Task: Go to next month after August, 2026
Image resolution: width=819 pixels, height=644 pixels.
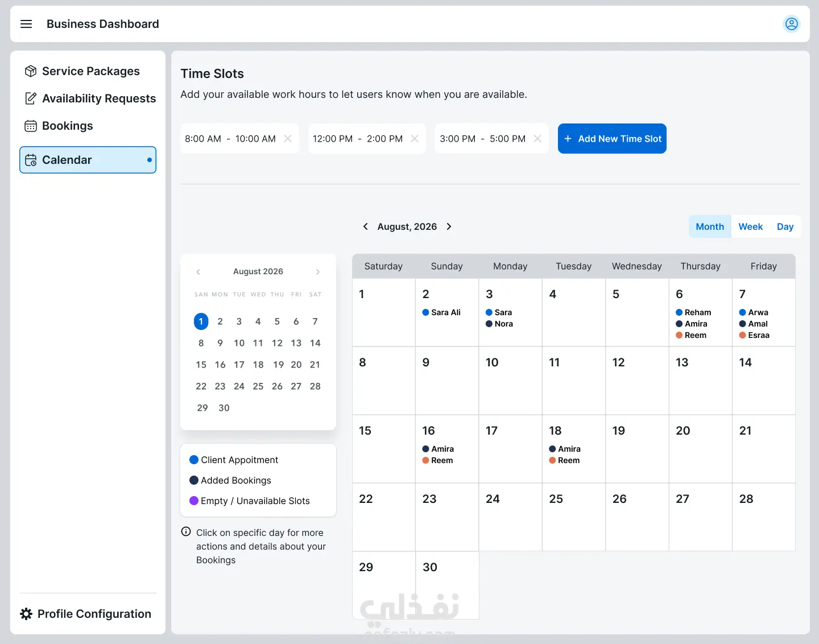Action: tap(449, 226)
